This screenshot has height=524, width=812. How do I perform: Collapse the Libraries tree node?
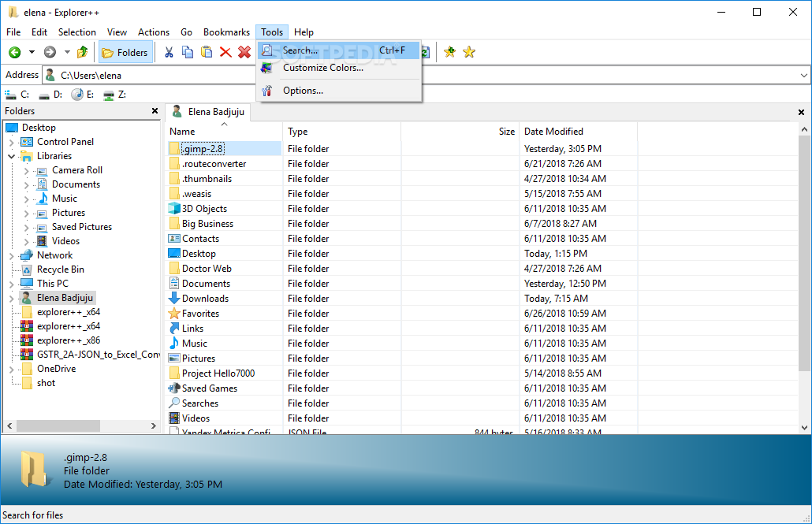coord(11,156)
